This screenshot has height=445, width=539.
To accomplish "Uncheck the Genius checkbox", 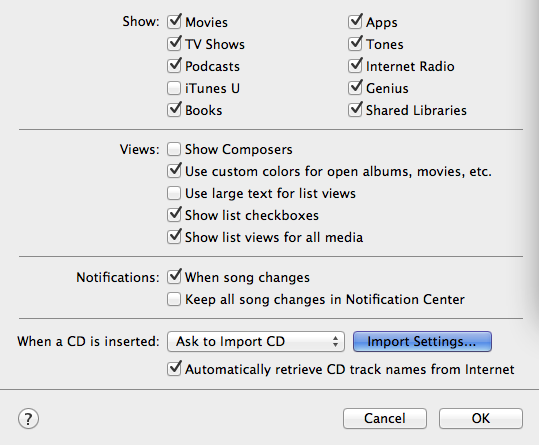I will [x=355, y=88].
